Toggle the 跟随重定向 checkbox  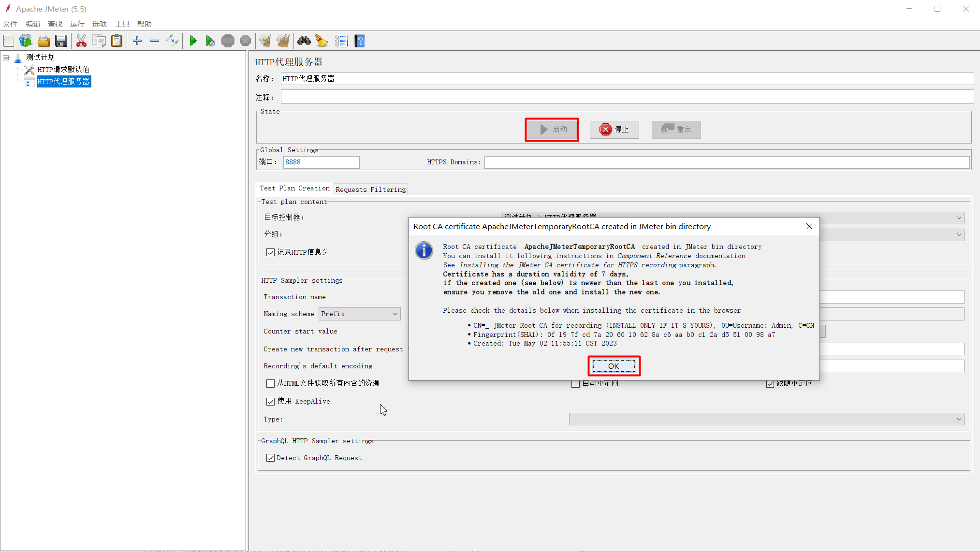[x=770, y=384]
